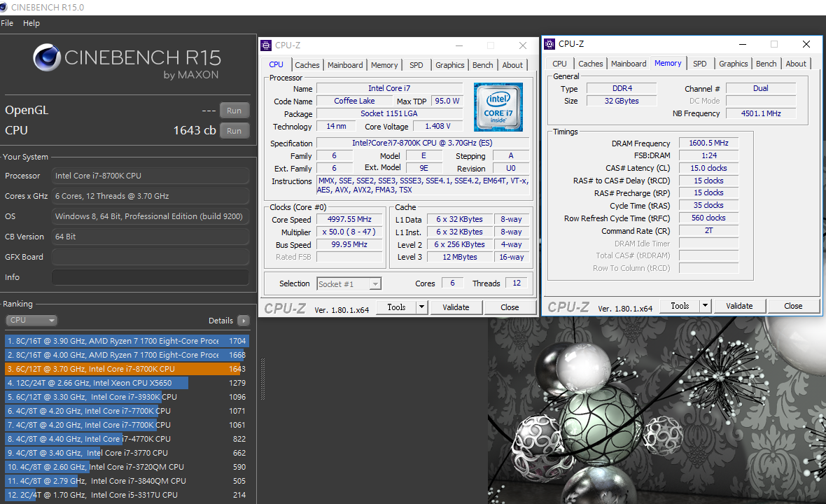Screen dimensions: 826x504
Task: Click Tools button in left CPU-Z window
Action: 396,307
